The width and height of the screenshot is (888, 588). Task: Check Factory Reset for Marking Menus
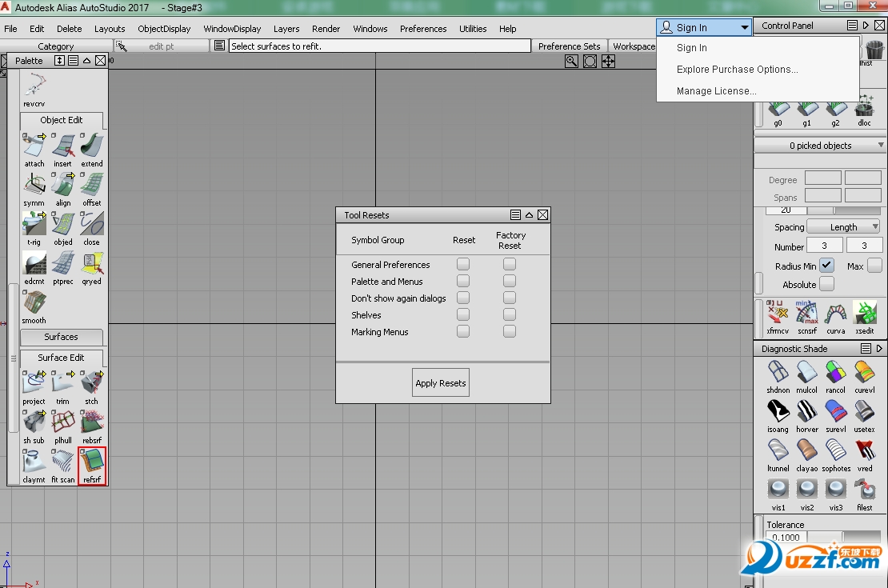point(510,331)
